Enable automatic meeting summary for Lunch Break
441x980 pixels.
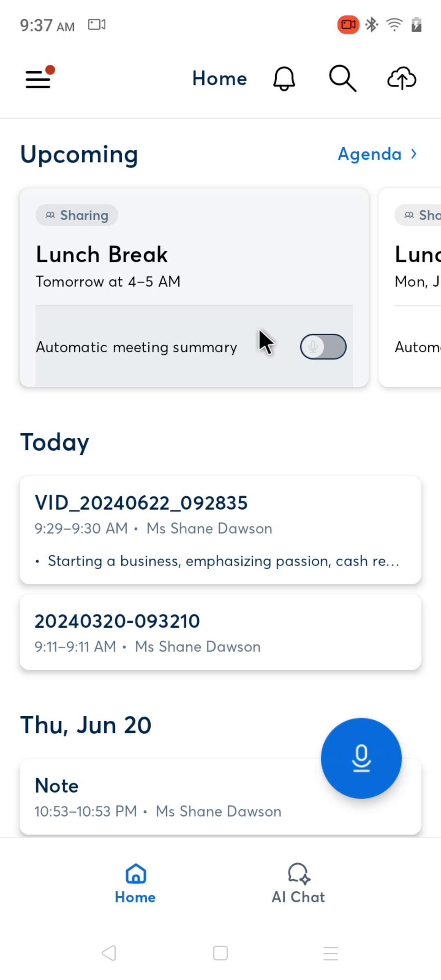click(x=323, y=347)
